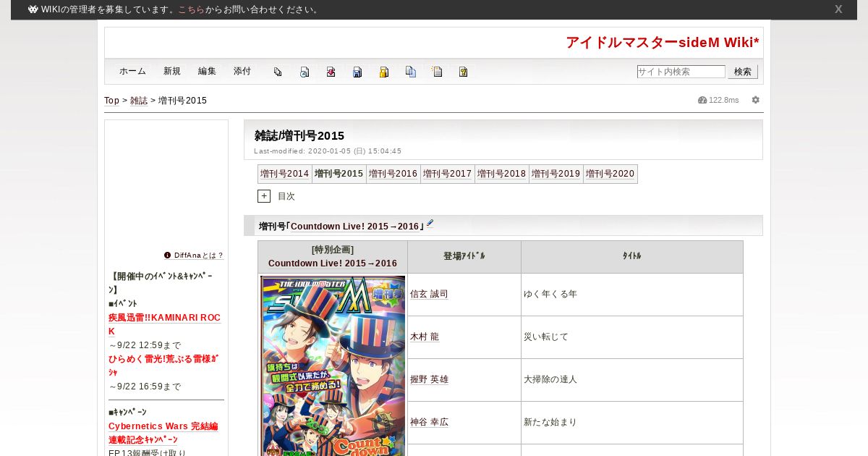Switch to the 増刊号2020 tab
This screenshot has width=868, height=456.
click(x=610, y=174)
